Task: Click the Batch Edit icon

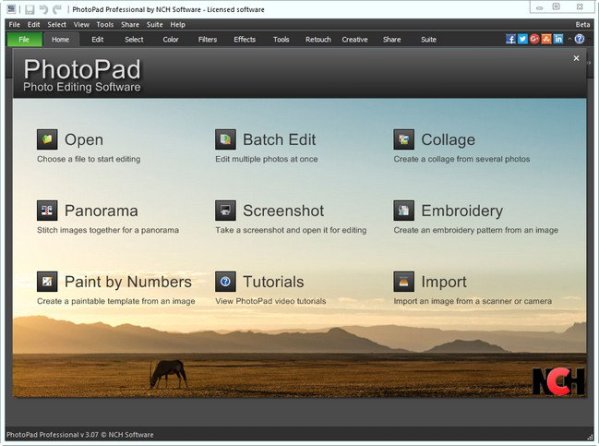Action: point(225,139)
